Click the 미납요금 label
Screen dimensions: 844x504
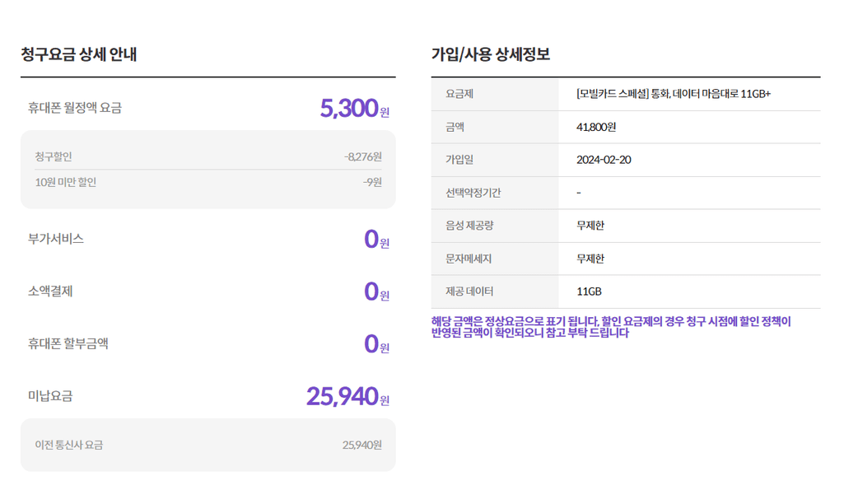(50, 396)
